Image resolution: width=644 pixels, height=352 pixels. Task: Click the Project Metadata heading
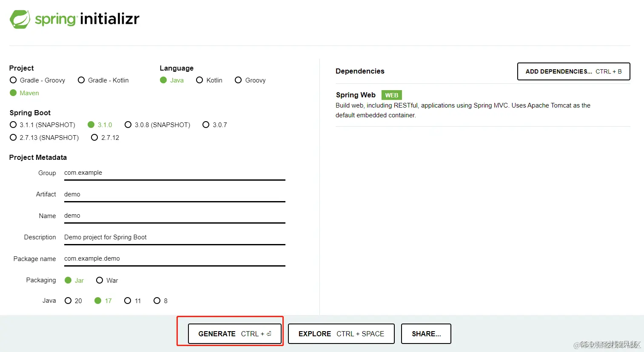38,157
